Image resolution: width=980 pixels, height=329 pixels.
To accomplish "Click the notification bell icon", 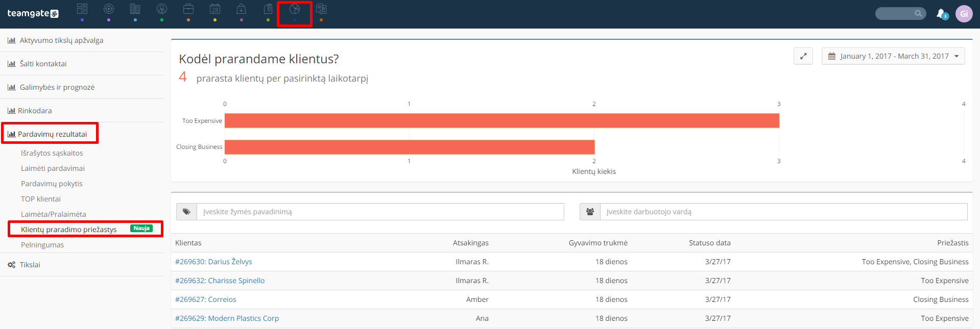I will pyautogui.click(x=941, y=13).
